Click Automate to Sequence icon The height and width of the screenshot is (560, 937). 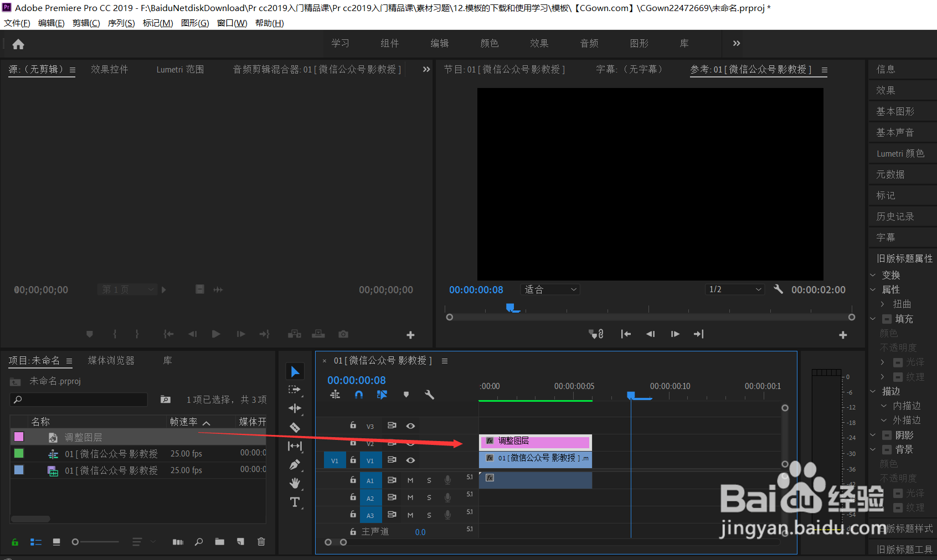click(178, 542)
